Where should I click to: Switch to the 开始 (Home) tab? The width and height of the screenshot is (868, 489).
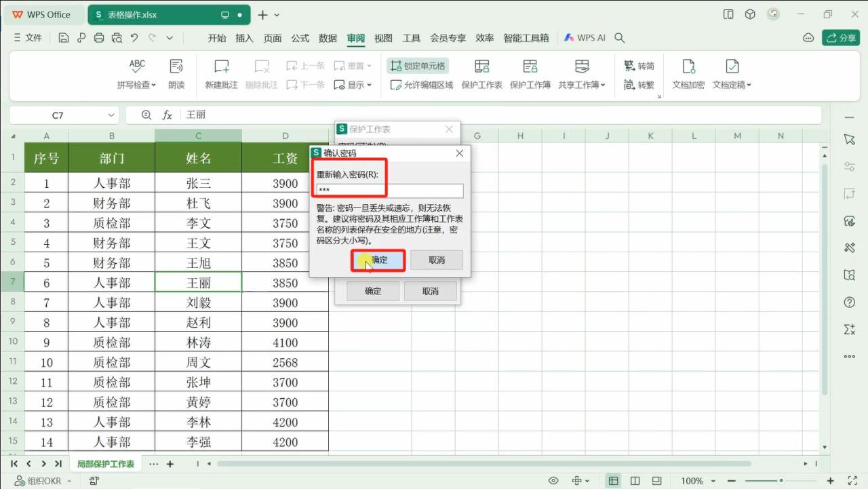coord(217,38)
